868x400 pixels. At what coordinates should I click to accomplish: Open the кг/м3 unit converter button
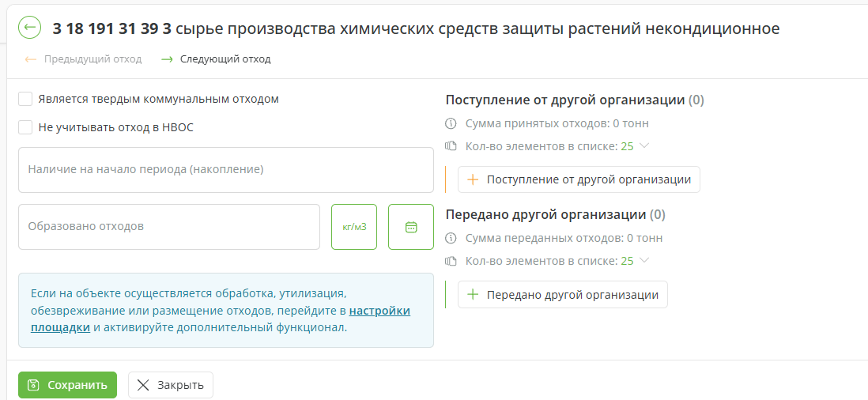pos(354,227)
